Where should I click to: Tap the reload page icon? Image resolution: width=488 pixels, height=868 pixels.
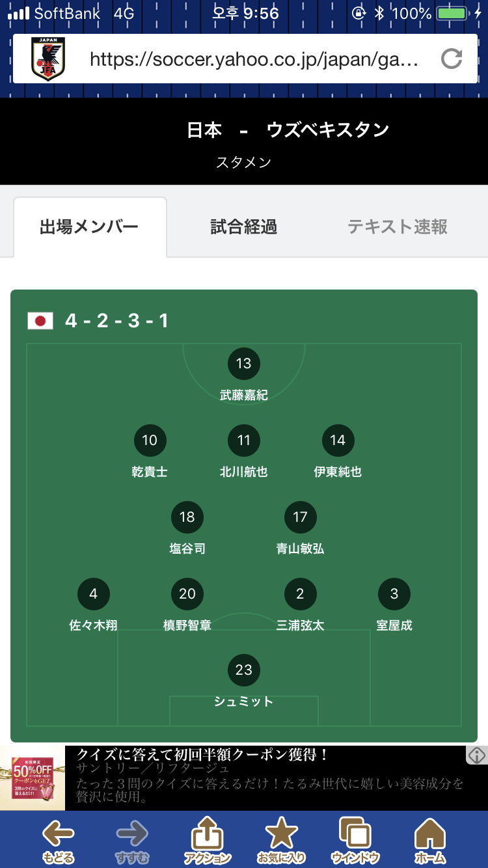(452, 59)
